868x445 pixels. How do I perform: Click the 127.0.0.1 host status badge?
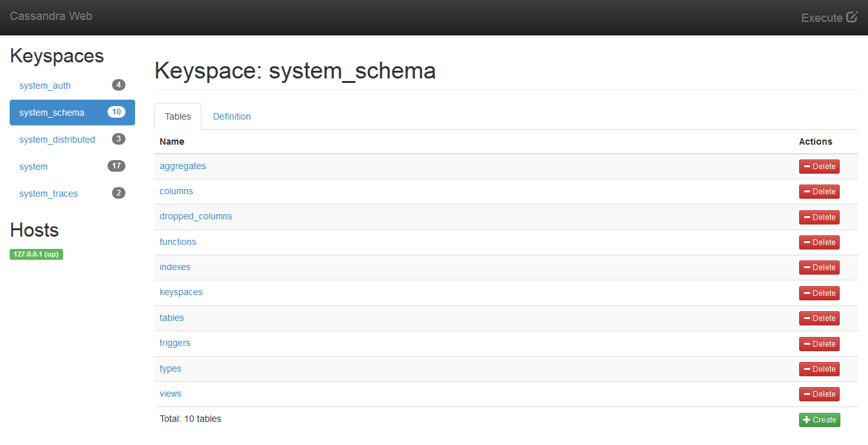[36, 254]
